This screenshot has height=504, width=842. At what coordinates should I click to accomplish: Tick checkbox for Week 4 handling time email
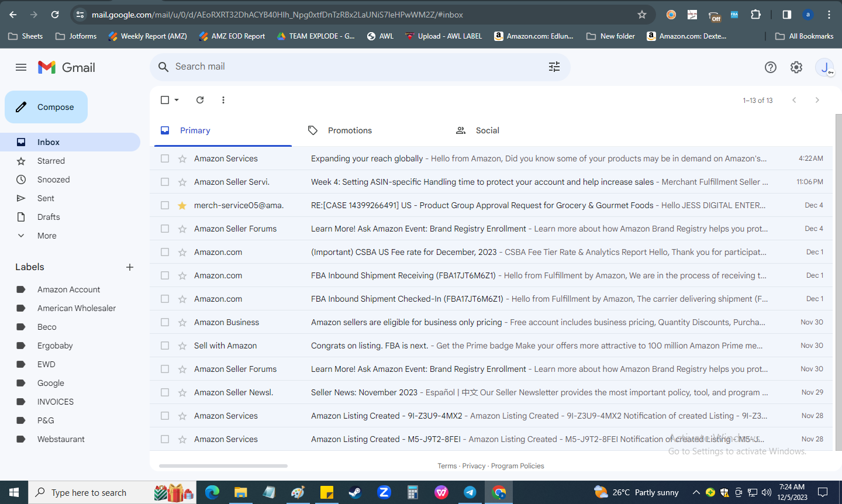165,182
